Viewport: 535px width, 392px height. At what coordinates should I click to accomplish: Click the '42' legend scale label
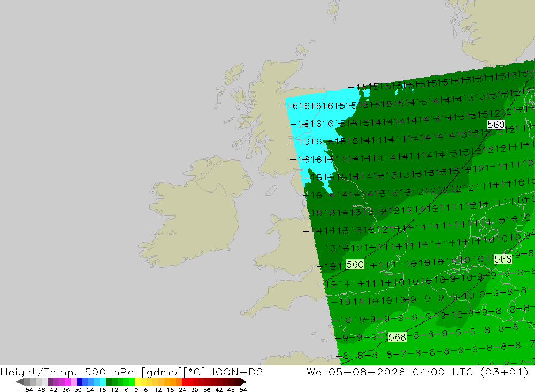(219, 390)
